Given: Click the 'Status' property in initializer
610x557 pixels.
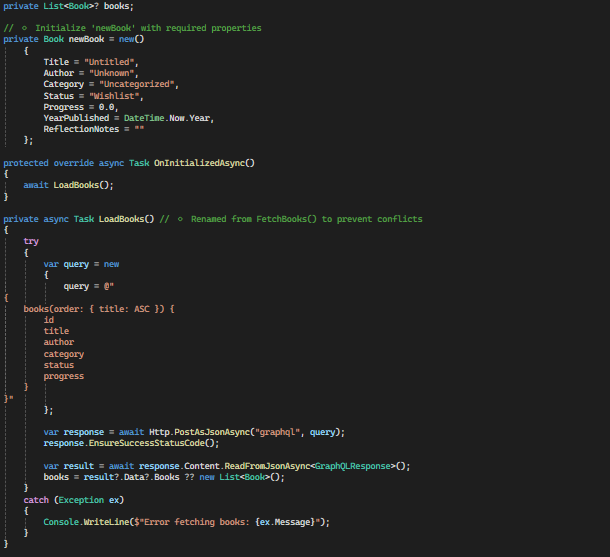Looking at the screenshot, I should 59,96.
